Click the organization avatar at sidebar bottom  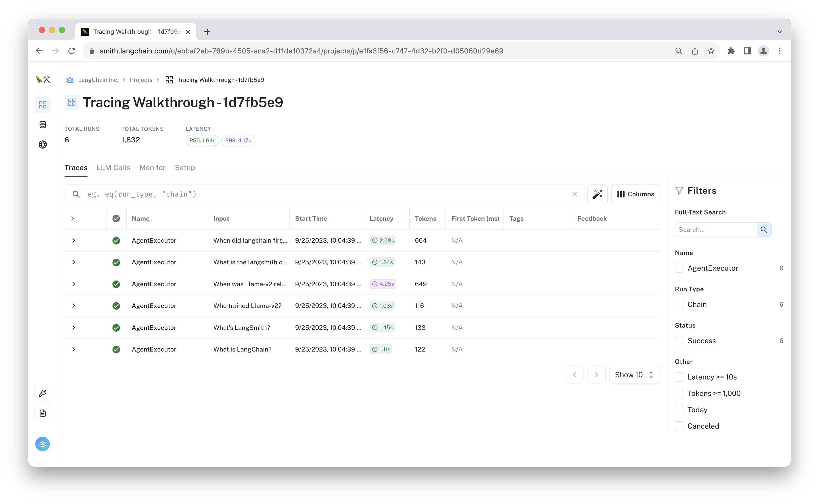point(43,444)
